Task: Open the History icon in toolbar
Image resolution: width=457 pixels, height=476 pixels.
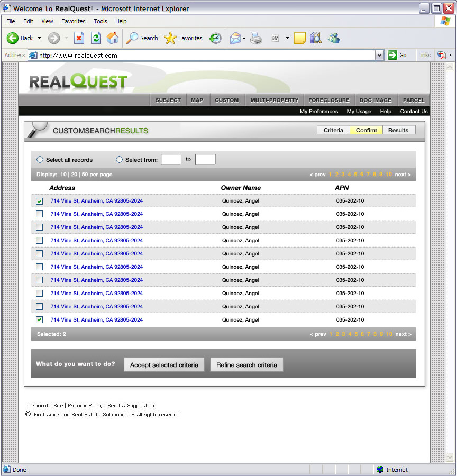Action: point(215,38)
